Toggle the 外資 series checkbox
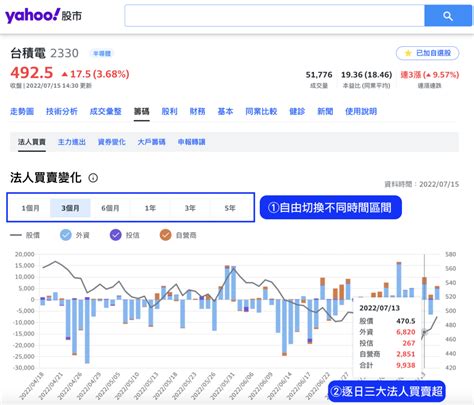Viewport: 474px width, 405px height. (66, 235)
